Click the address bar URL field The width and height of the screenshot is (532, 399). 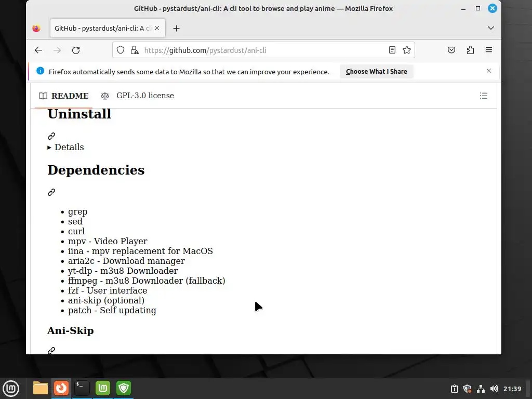(264, 50)
